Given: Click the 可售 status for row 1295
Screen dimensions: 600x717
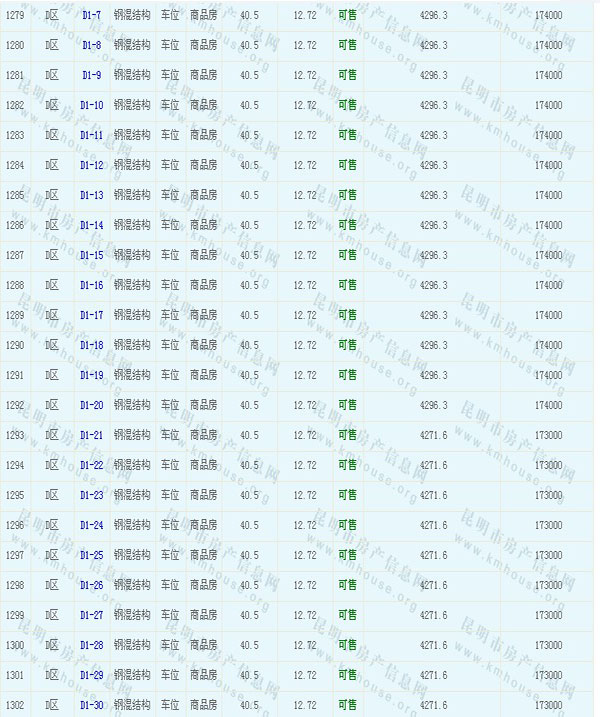Looking at the screenshot, I should coord(347,495).
